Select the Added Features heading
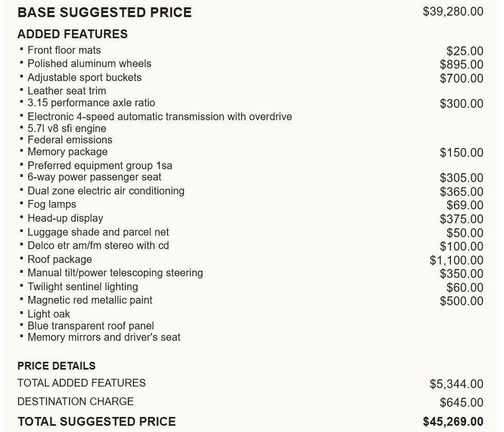This screenshot has height=432, width=504. [73, 34]
